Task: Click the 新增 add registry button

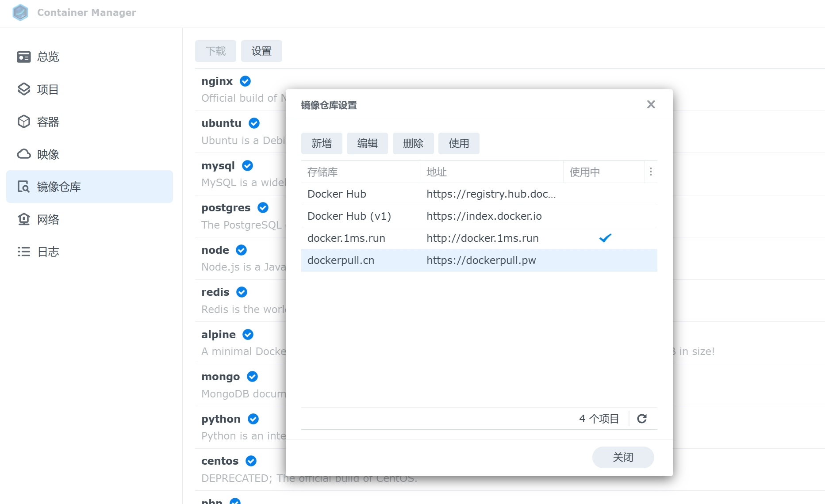Action: [322, 143]
